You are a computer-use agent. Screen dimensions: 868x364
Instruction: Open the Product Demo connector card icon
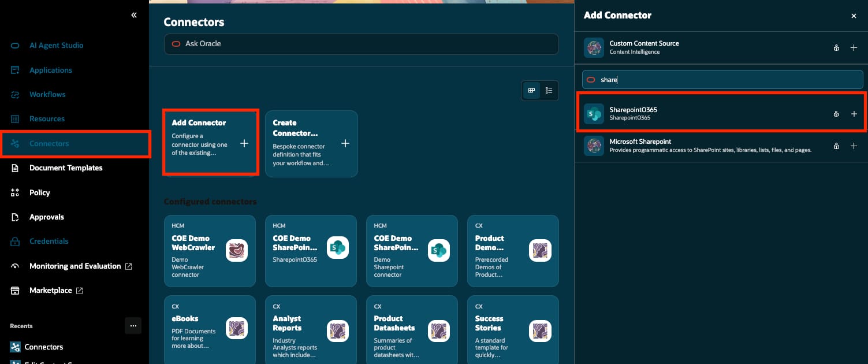click(540, 250)
